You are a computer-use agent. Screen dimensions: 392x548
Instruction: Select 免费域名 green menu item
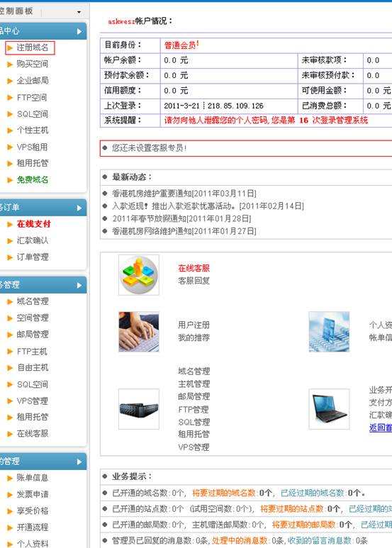pos(33,179)
